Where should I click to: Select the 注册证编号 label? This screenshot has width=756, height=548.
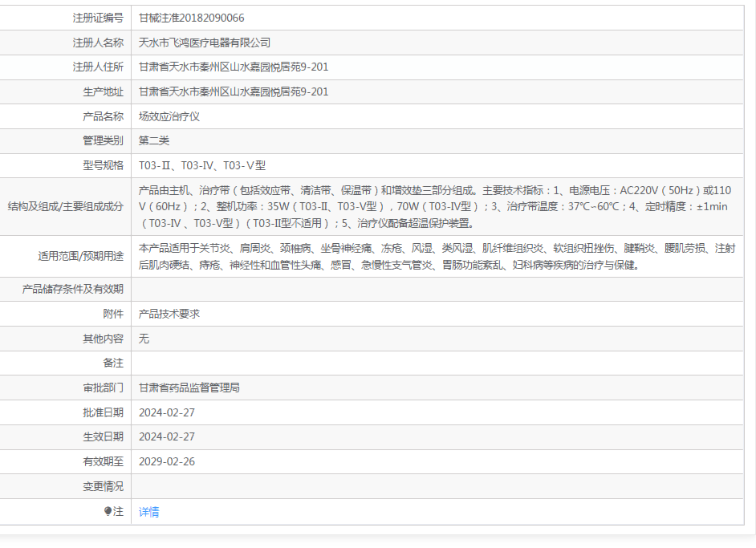98,18
